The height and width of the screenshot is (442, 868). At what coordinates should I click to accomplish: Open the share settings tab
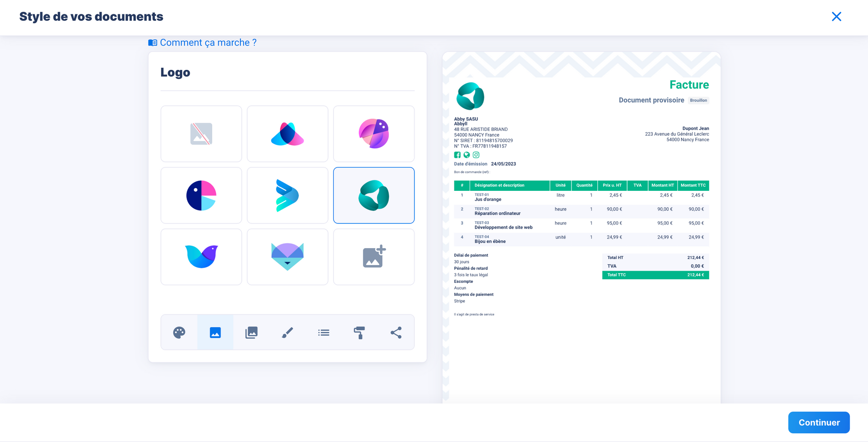(396, 333)
